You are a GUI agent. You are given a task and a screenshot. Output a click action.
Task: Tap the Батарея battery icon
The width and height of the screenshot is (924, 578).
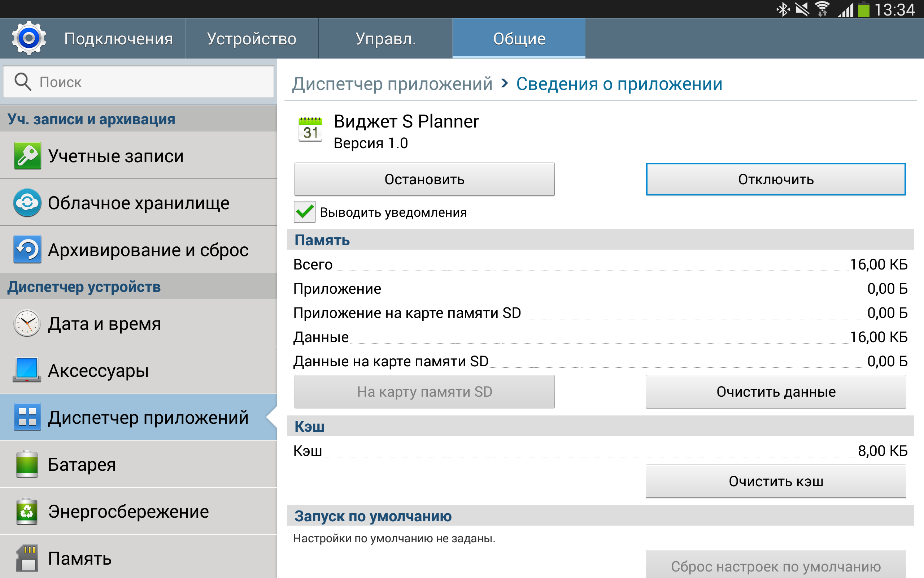27,464
